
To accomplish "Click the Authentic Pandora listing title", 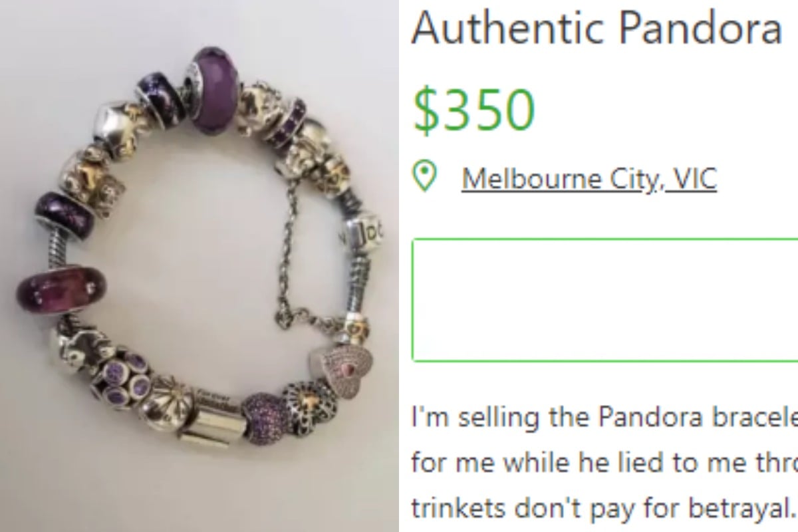I will [595, 28].
